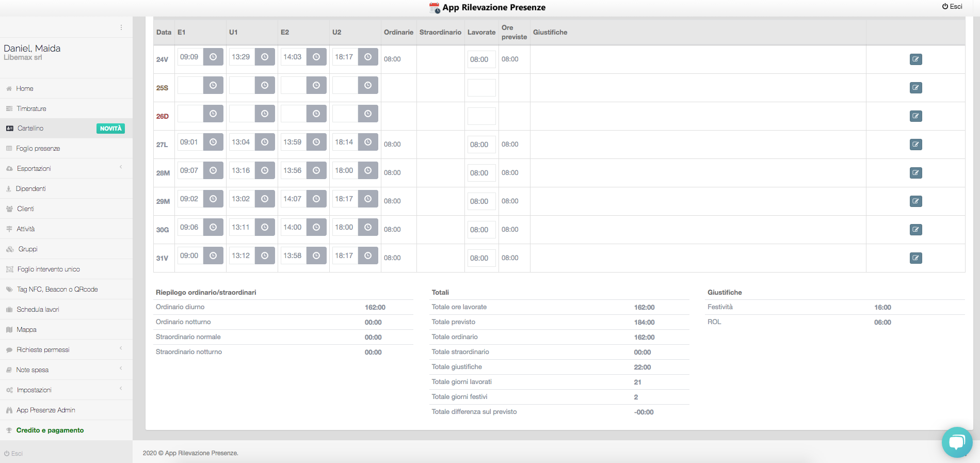
Task: Open the live chat bubble
Action: 957,442
